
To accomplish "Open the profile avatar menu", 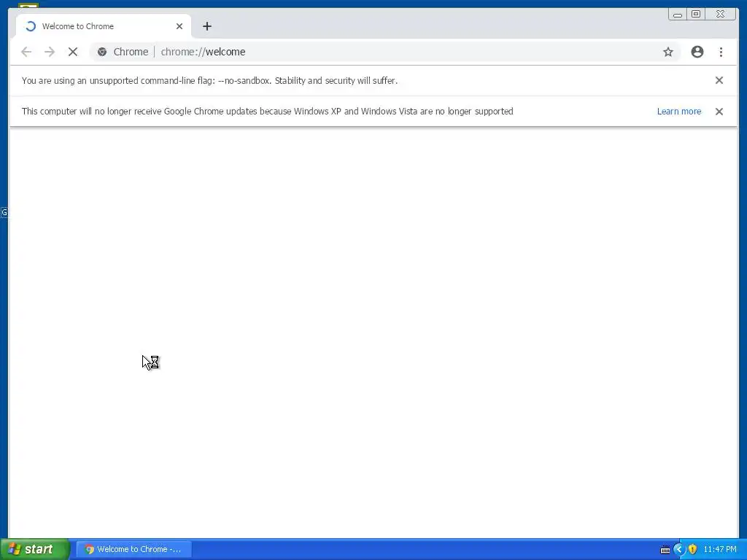I will [x=697, y=52].
